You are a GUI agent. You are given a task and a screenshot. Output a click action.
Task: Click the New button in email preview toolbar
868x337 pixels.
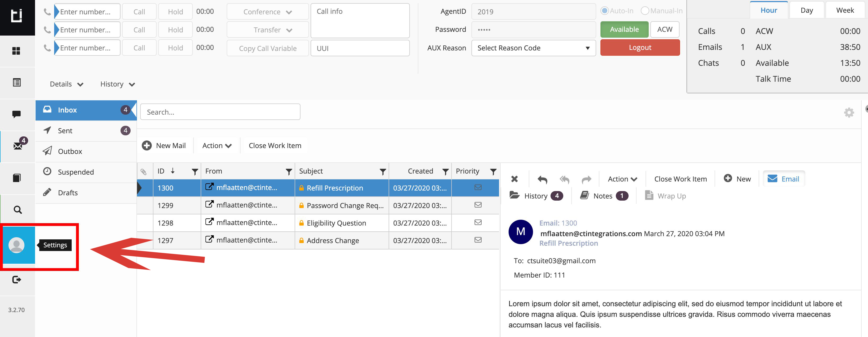point(737,179)
